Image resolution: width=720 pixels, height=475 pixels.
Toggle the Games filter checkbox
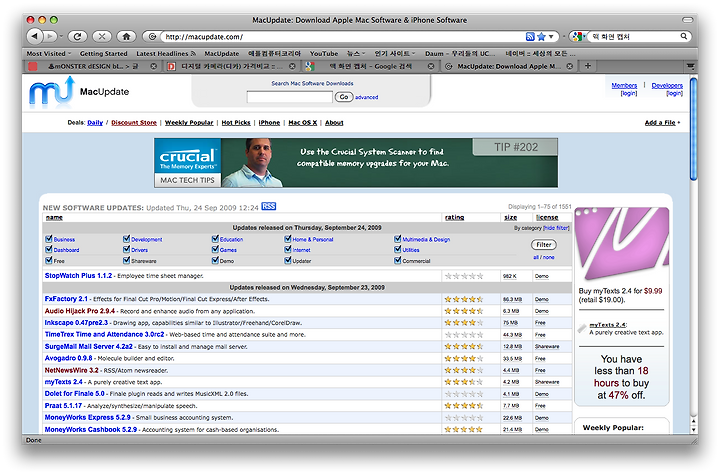[x=215, y=249]
